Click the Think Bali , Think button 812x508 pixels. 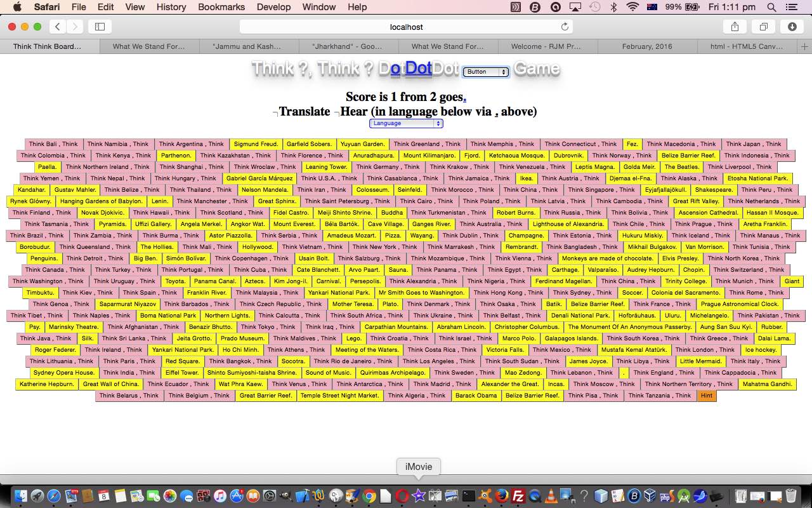click(53, 144)
